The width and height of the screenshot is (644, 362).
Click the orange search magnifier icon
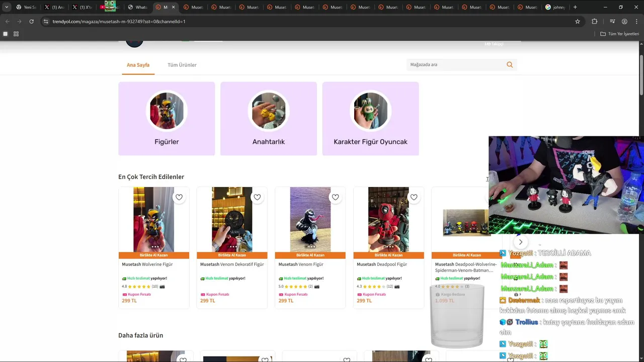(x=510, y=64)
